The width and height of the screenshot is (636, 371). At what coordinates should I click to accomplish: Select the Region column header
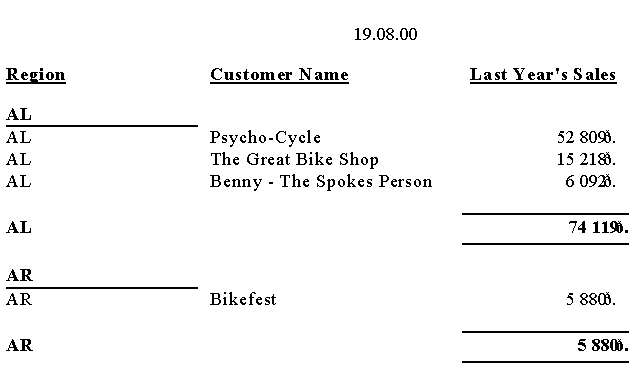coord(36,75)
